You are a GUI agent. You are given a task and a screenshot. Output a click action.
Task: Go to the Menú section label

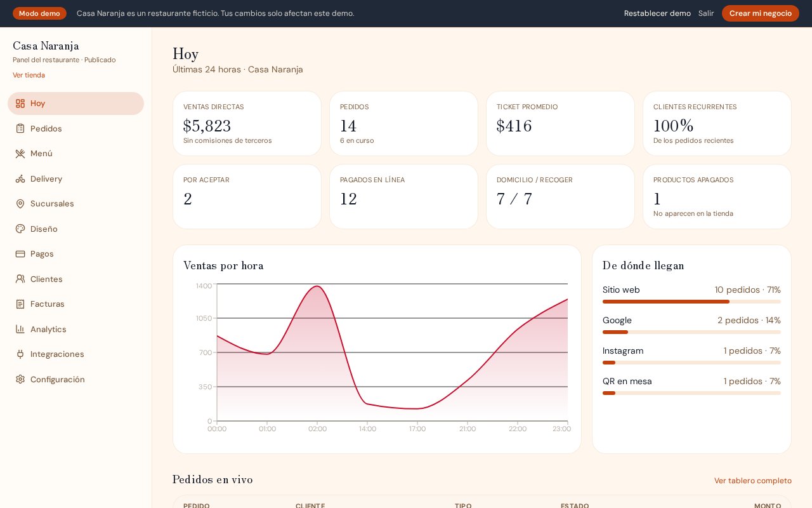click(x=41, y=154)
